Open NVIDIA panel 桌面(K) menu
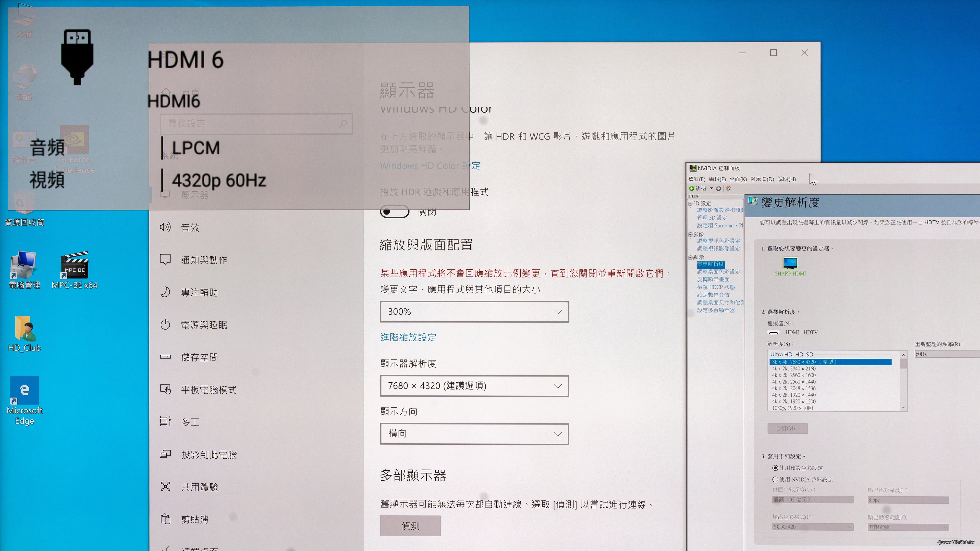 [738, 179]
